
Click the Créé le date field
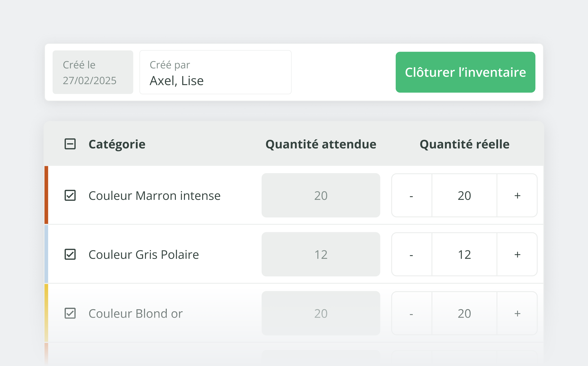(x=93, y=72)
